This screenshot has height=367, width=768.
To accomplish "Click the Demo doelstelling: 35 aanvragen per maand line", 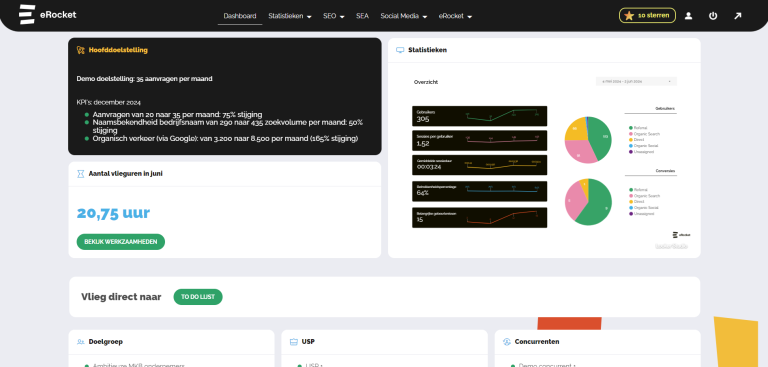I will pos(144,78).
